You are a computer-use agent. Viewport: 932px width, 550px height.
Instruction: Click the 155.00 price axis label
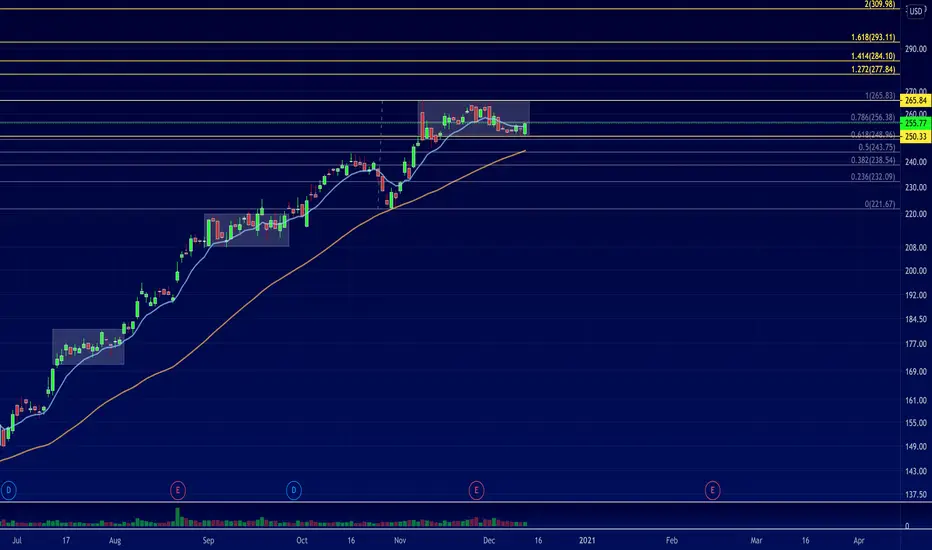[x=915, y=423]
